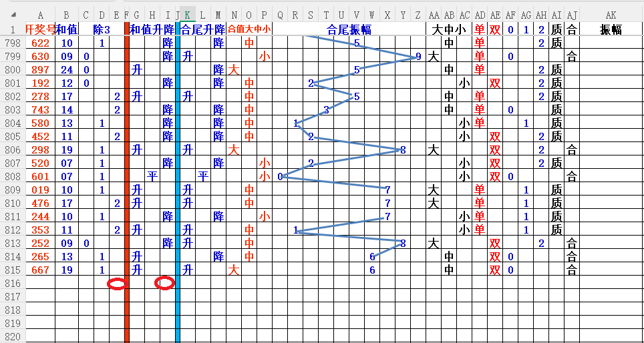Select row header 798
Screen dimensions: 644x343
(12, 43)
